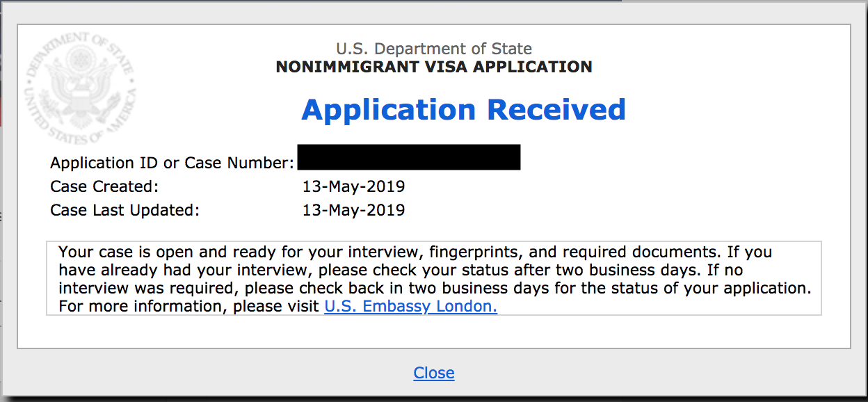Screen dimensions: 868x402
Task: Click the Application Received heading
Action: [x=464, y=110]
